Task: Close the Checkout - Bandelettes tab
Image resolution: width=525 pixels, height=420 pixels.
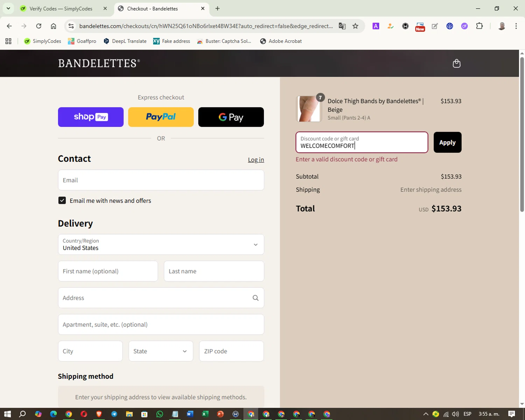Action: 203,8
